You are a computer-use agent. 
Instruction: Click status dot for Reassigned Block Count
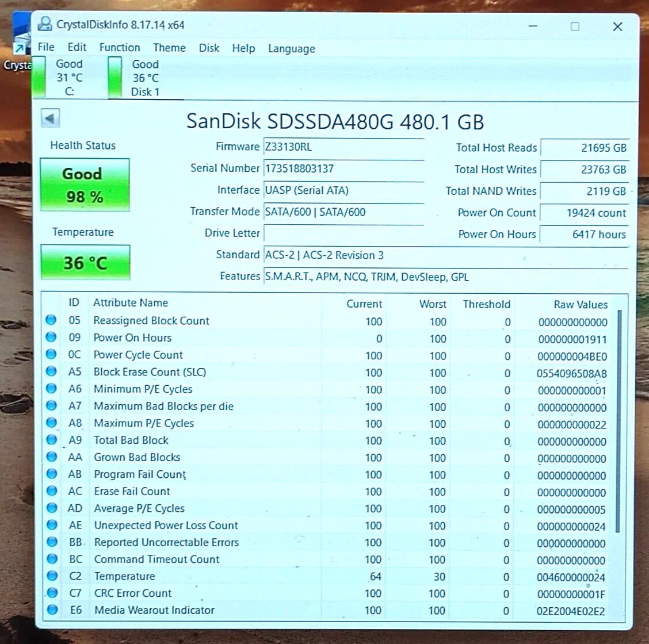pyautogui.click(x=51, y=320)
